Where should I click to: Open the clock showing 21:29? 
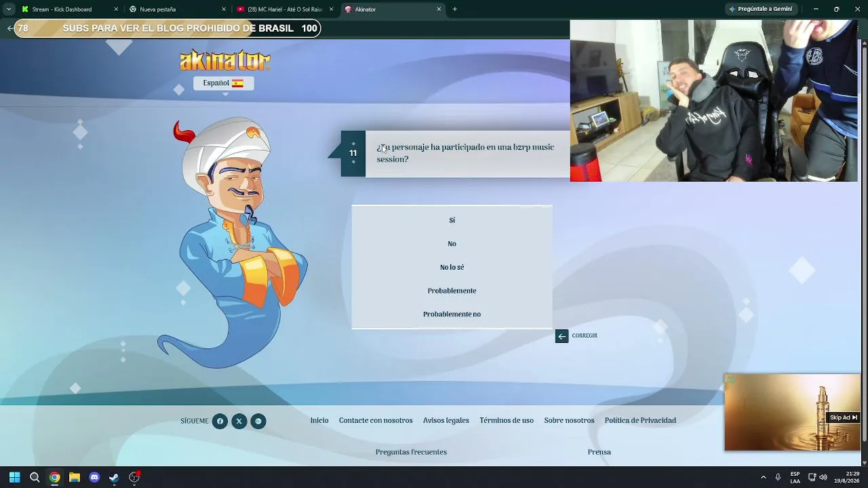point(847,477)
